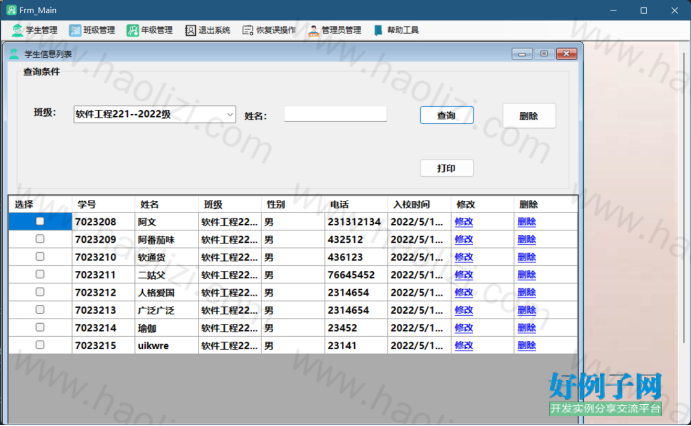The width and height of the screenshot is (691, 426).
Task: Click the main window vertical scrollbar
Action: click(x=686, y=198)
